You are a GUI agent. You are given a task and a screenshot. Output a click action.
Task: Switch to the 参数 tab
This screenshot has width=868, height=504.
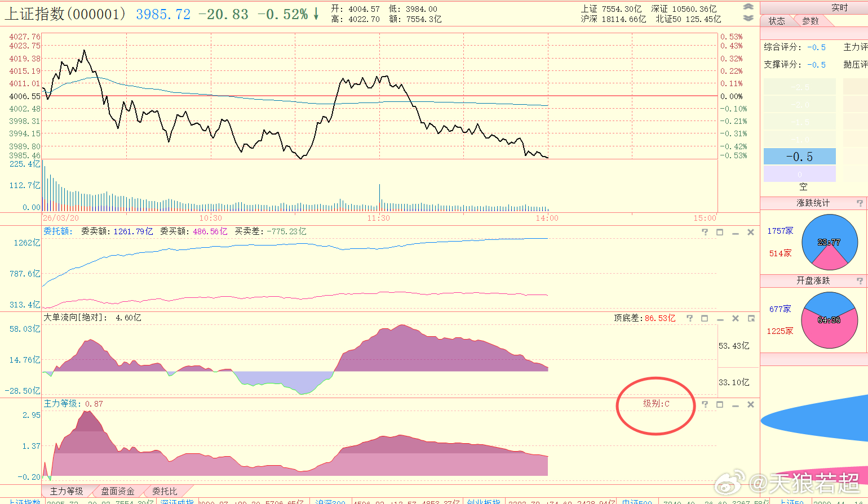pyautogui.click(x=811, y=21)
